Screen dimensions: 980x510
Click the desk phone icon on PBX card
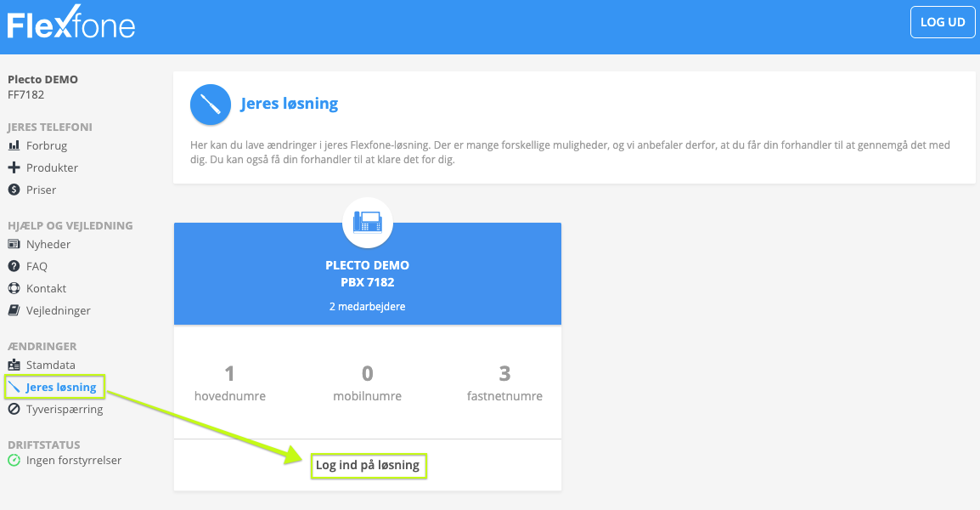click(x=368, y=223)
